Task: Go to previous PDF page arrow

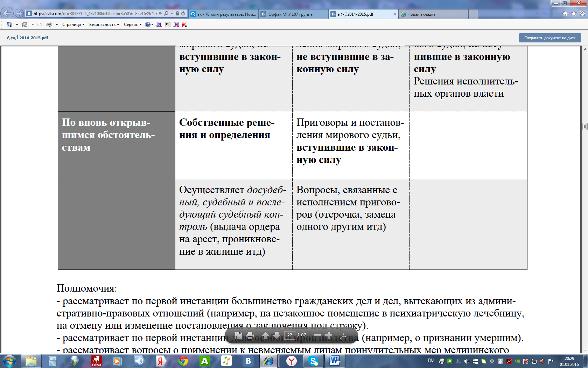Action: click(266, 335)
